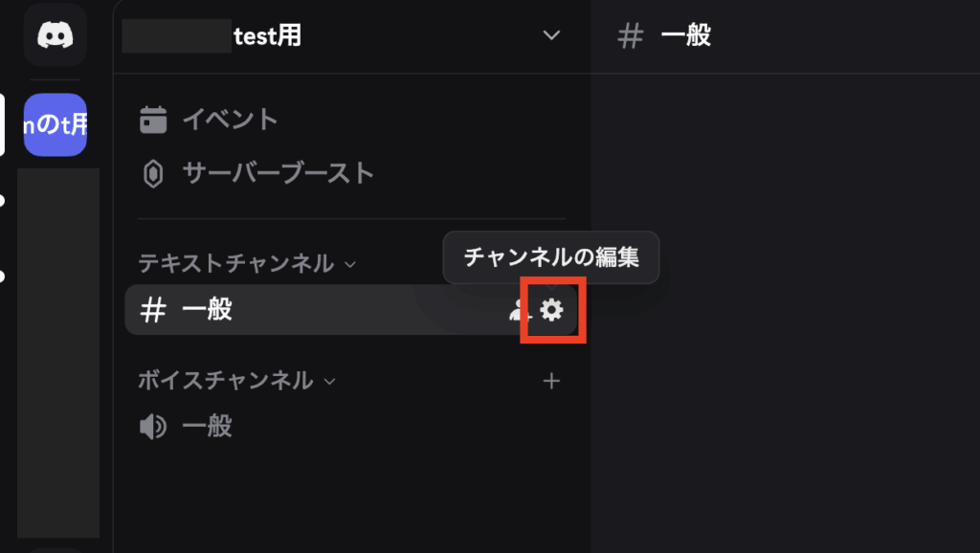Collapse the テキストチャンネル category chevron
This screenshot has height=553, width=980.
coord(350,263)
